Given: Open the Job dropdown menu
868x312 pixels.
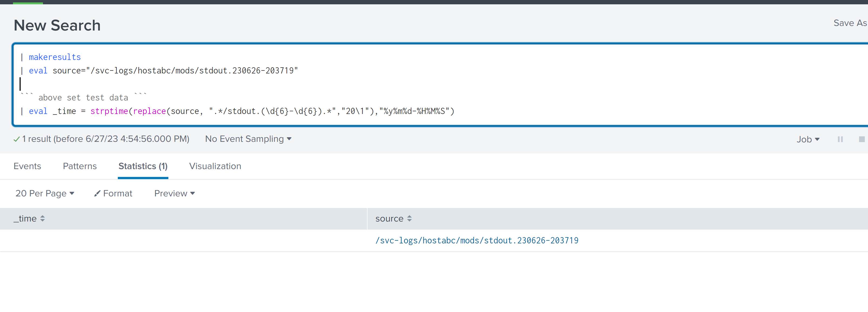Looking at the screenshot, I should 808,139.
